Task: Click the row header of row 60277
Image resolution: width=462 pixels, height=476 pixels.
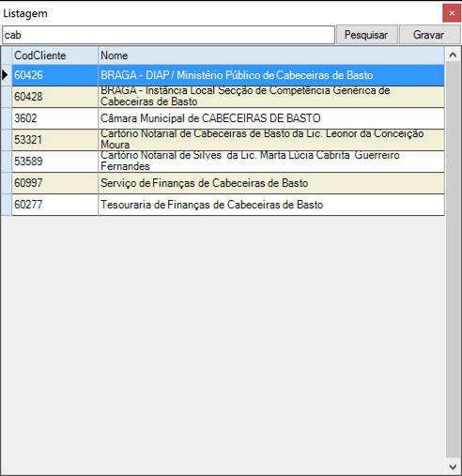Action: pos(7,205)
